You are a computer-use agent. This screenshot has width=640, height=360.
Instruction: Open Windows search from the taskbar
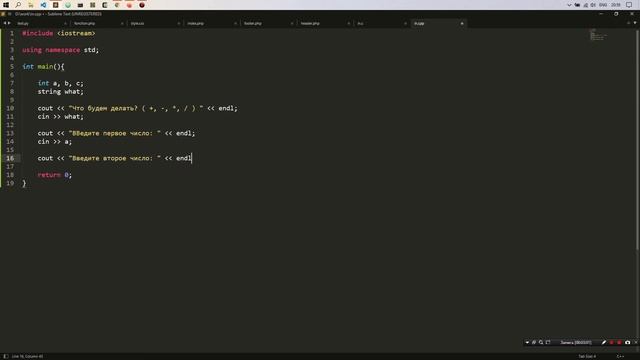18,5
